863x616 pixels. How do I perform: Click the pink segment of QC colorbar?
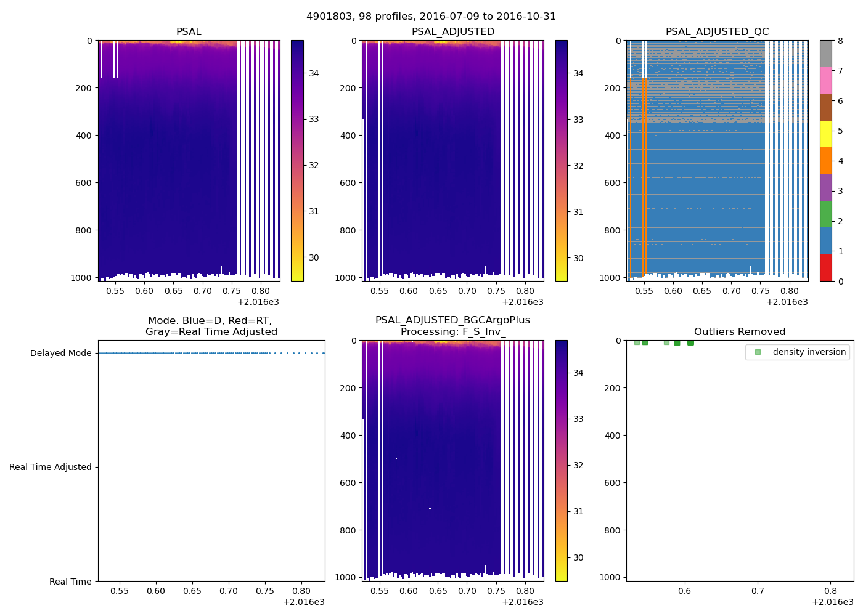(825, 81)
